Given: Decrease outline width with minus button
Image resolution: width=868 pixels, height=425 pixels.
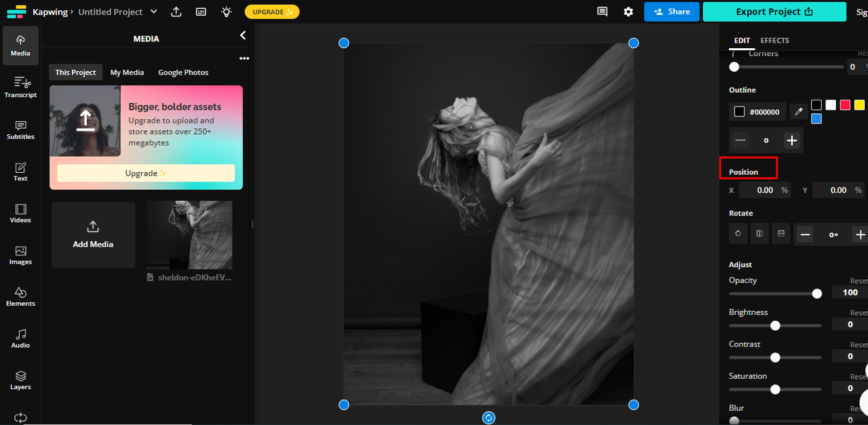Looking at the screenshot, I should pyautogui.click(x=741, y=140).
